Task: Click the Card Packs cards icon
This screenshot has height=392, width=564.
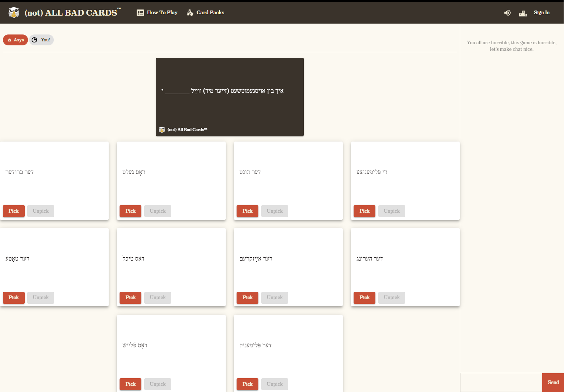Action: click(x=190, y=13)
